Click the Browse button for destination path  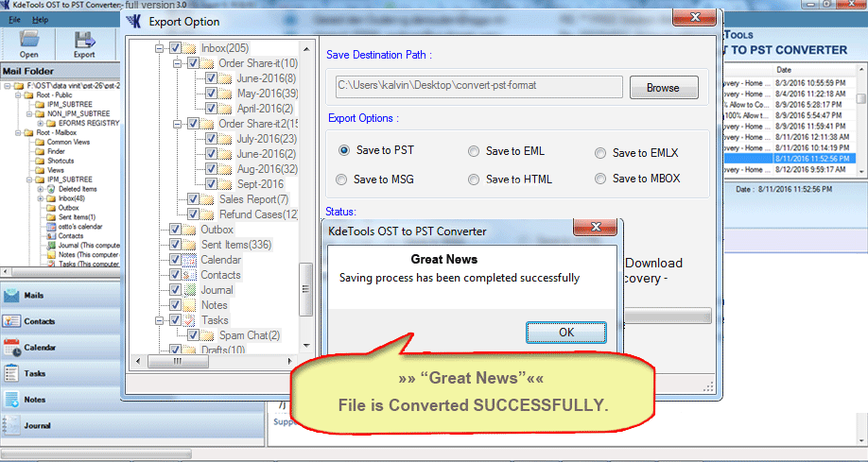[x=662, y=88]
